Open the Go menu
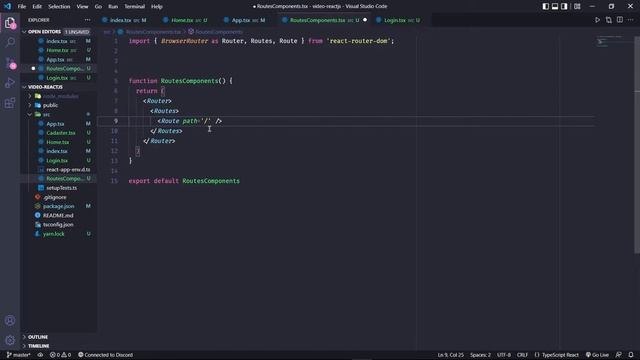Image resolution: width=640 pixels, height=360 pixels. 98,7
